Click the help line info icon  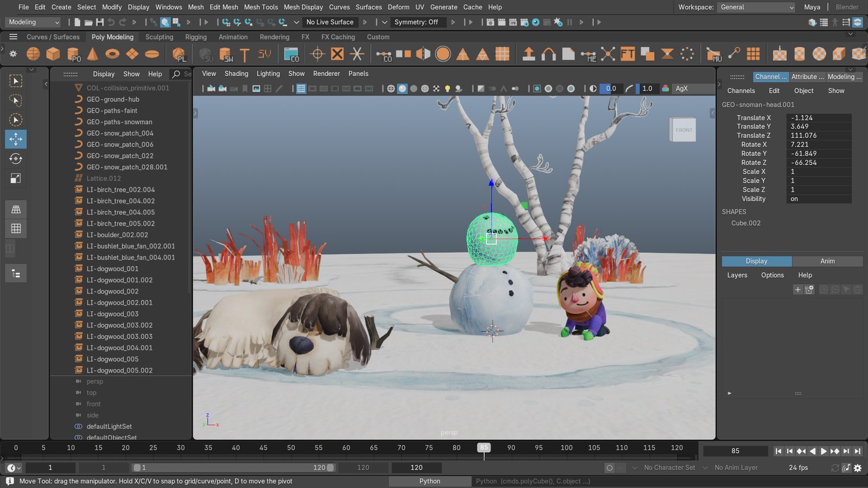10,481
